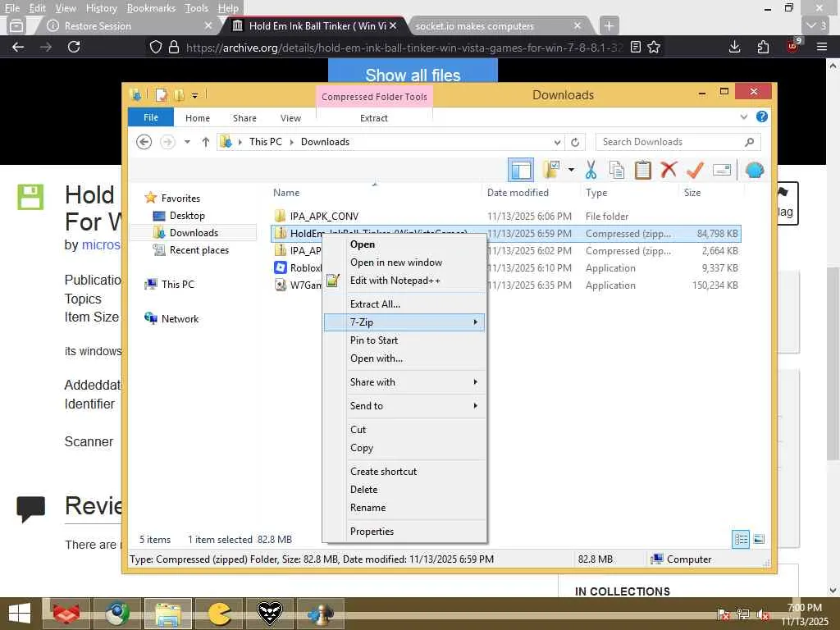
Task: Choose Open in new window
Action: (x=404, y=262)
